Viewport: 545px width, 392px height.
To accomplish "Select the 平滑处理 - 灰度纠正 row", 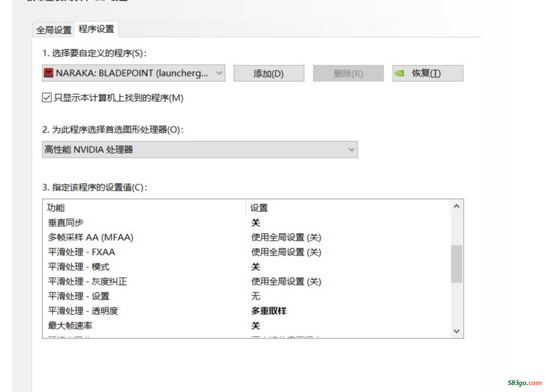I will (246, 281).
